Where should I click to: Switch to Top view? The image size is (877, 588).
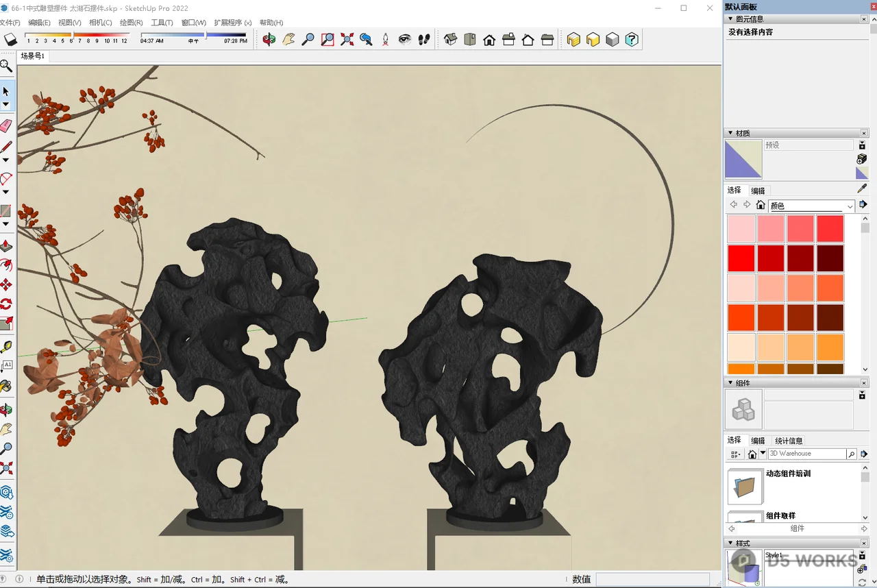469,40
